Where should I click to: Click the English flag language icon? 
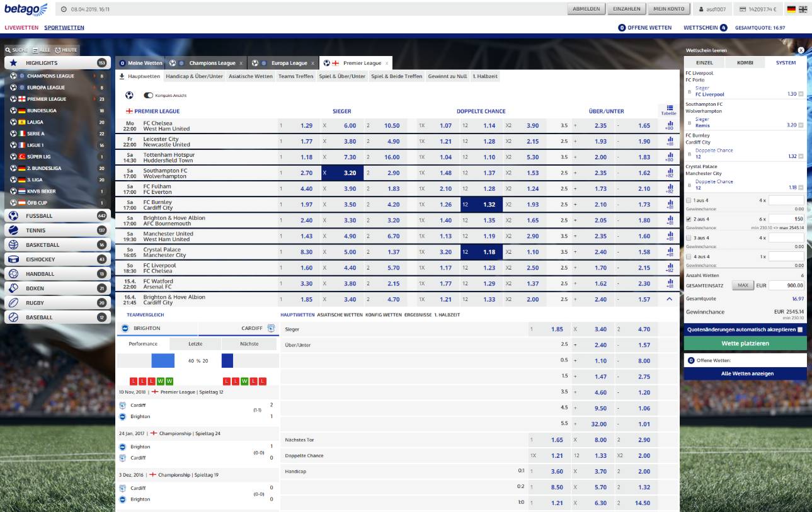tap(803, 9)
